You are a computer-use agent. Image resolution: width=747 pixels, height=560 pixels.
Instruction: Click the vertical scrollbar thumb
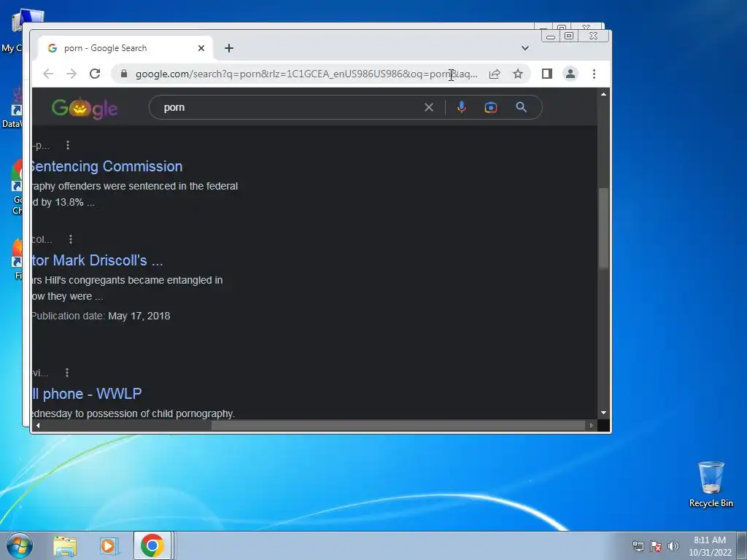(x=603, y=228)
